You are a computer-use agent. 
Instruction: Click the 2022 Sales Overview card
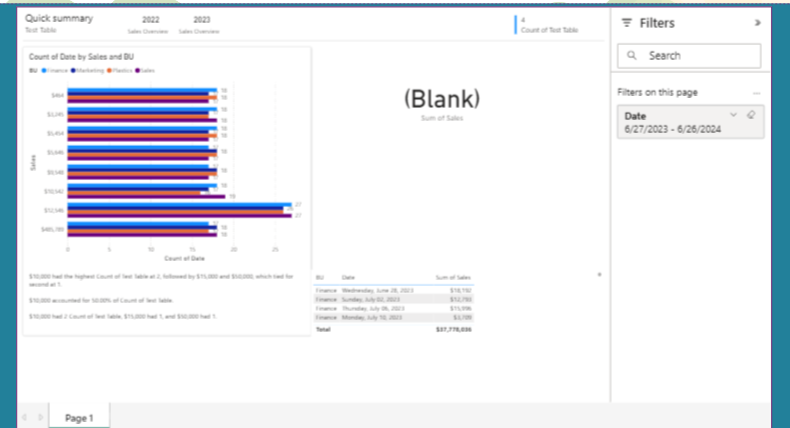click(x=151, y=25)
